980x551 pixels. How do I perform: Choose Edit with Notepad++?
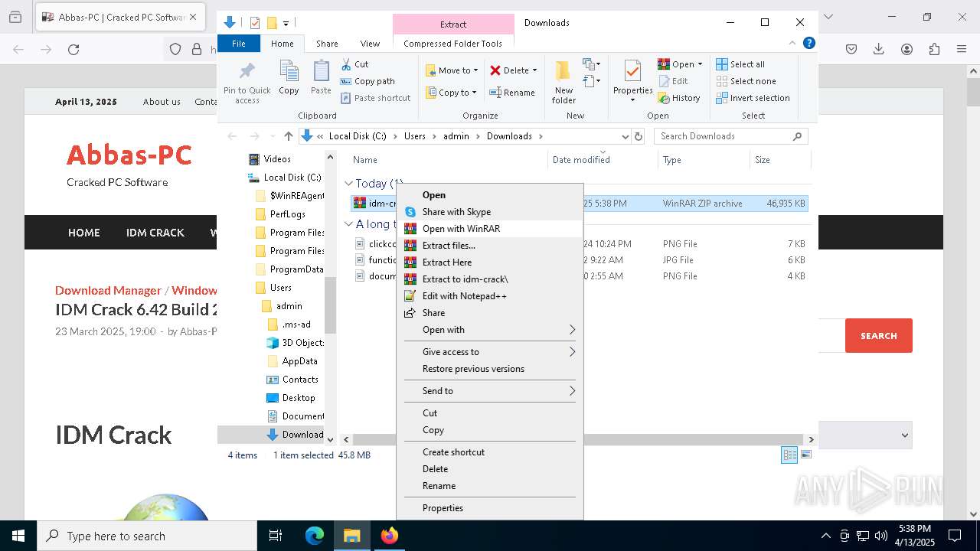point(490,296)
